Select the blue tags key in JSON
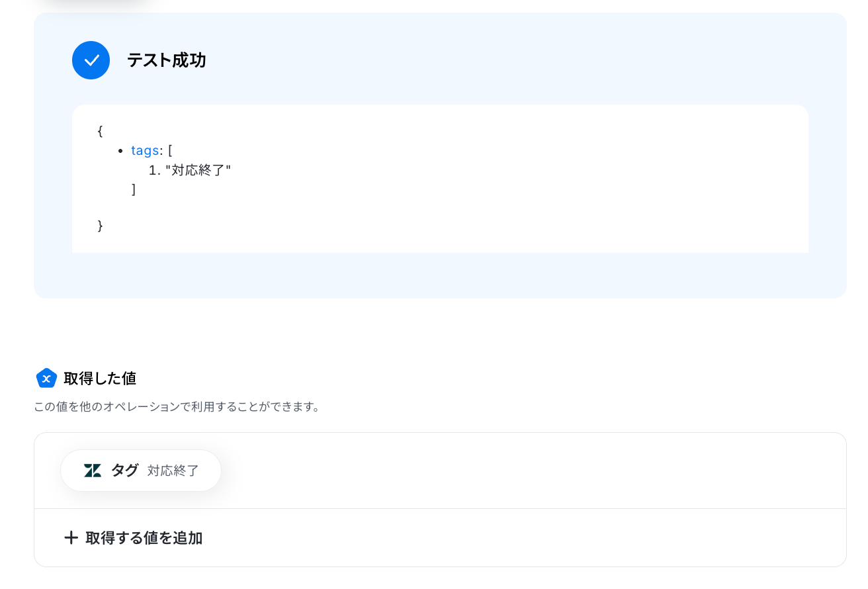The image size is (868, 589). [144, 150]
